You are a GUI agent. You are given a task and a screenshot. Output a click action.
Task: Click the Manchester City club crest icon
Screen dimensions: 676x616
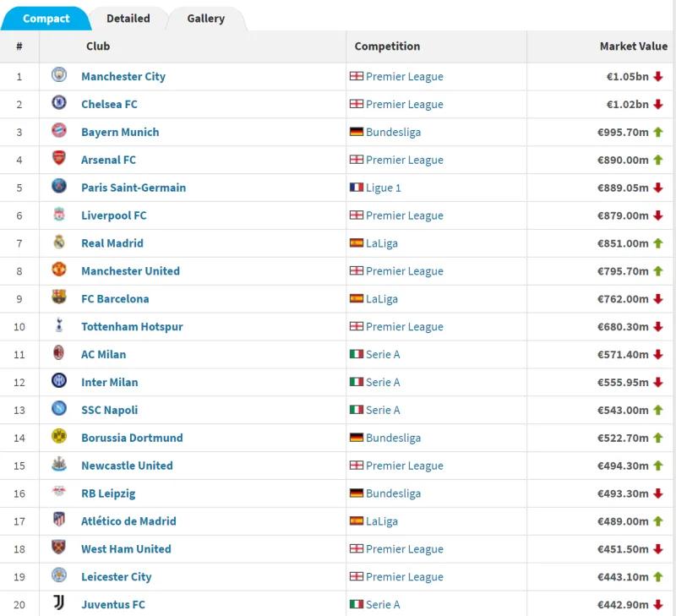click(59, 76)
